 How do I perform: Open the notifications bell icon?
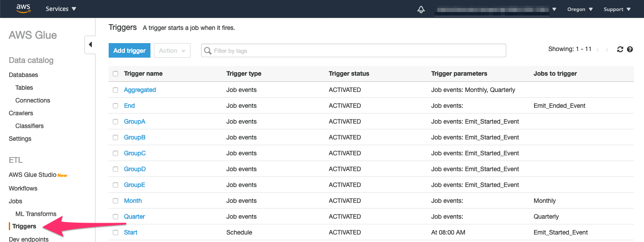tap(421, 9)
